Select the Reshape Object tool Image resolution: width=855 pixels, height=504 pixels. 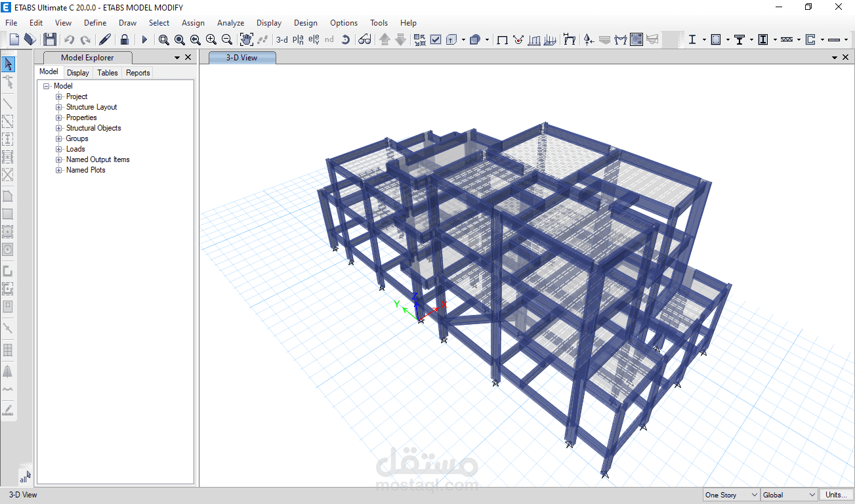coord(8,82)
